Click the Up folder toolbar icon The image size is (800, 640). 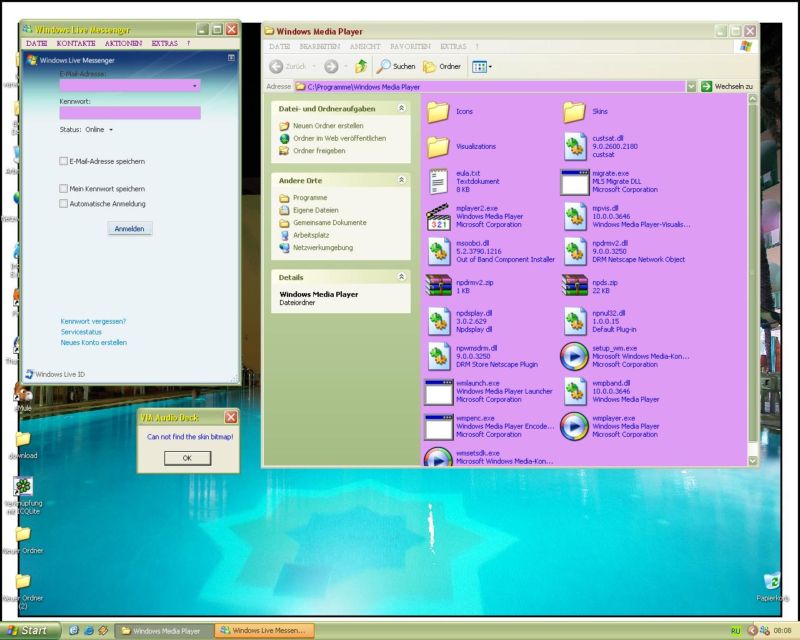[x=361, y=66]
